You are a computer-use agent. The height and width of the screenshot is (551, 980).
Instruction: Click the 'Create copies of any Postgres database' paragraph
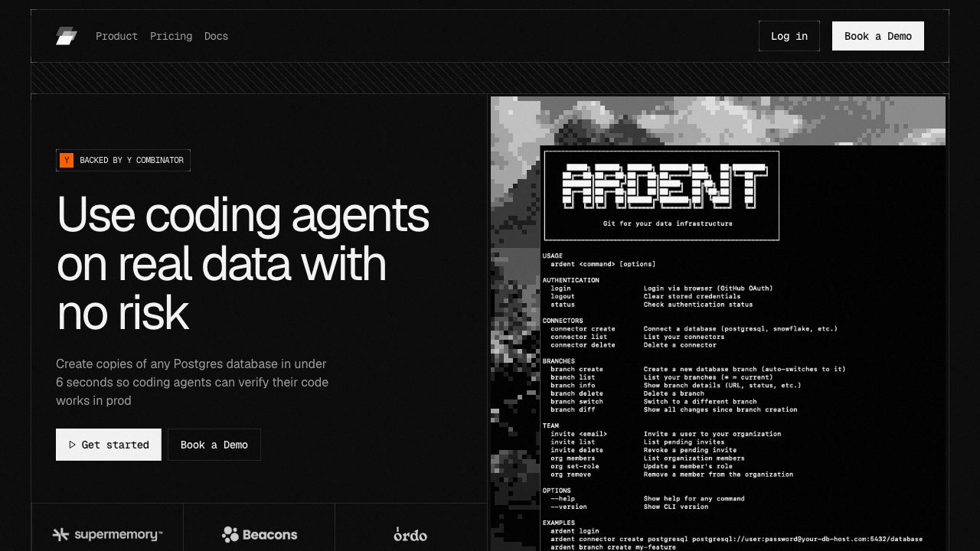[192, 382]
